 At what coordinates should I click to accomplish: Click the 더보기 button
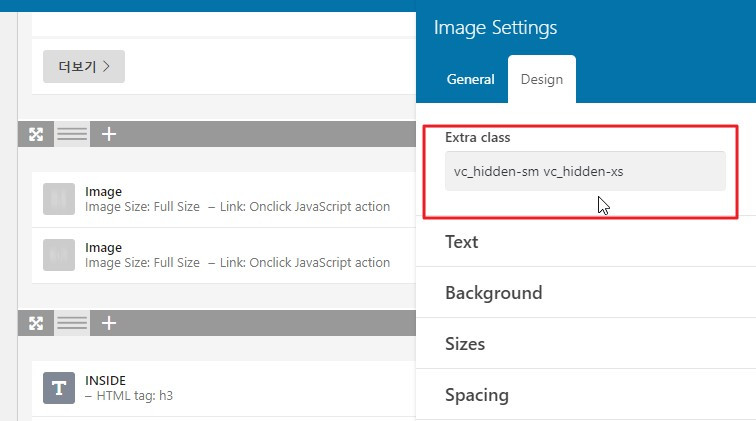pos(84,67)
